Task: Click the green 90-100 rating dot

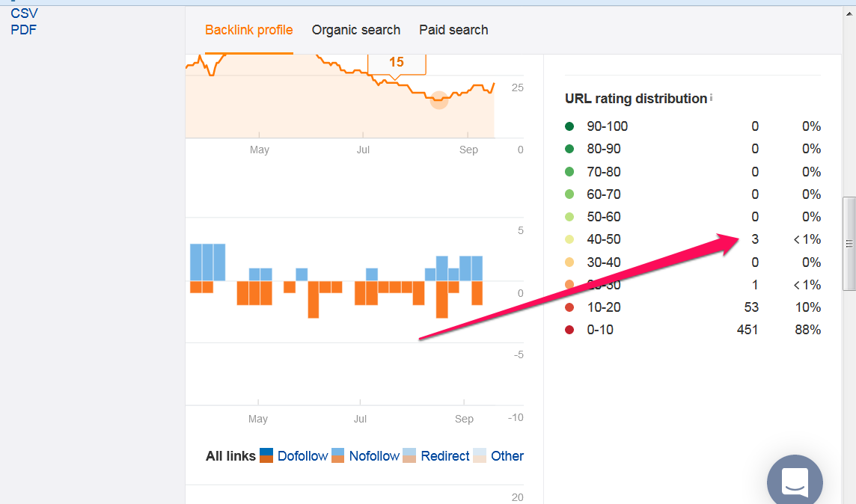Action: pyautogui.click(x=569, y=126)
